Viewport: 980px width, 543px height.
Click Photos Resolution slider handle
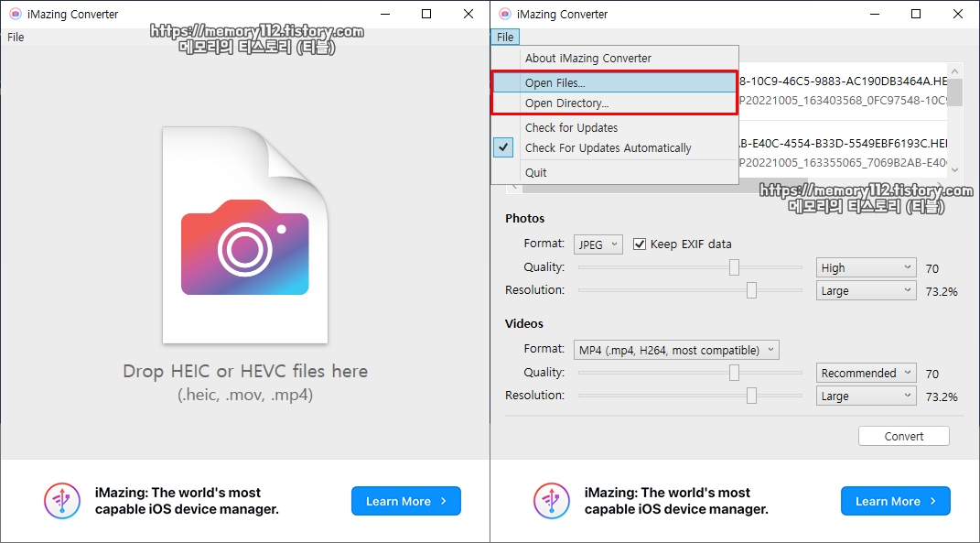[x=752, y=290]
